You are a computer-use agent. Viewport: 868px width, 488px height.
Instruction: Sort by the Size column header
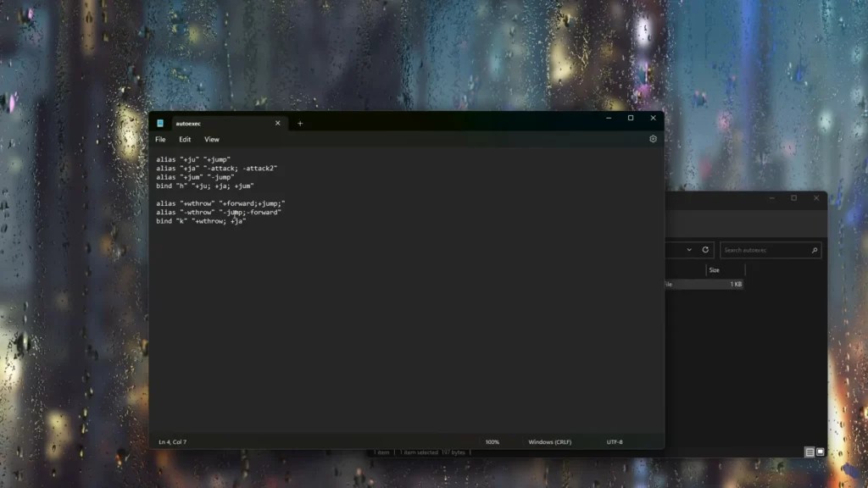[715, 269]
